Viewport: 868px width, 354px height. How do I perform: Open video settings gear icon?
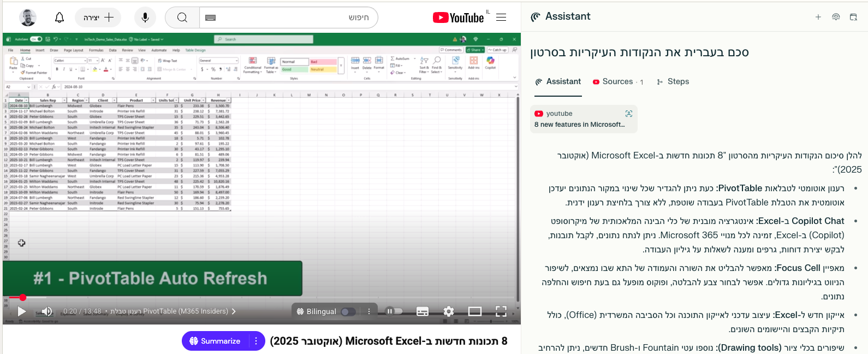coord(449,311)
